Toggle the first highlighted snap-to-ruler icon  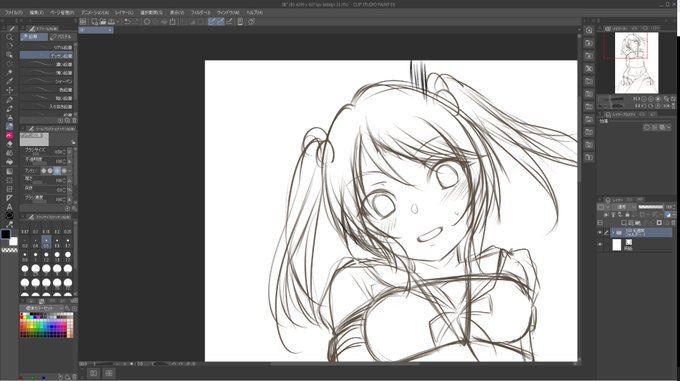click(212, 21)
